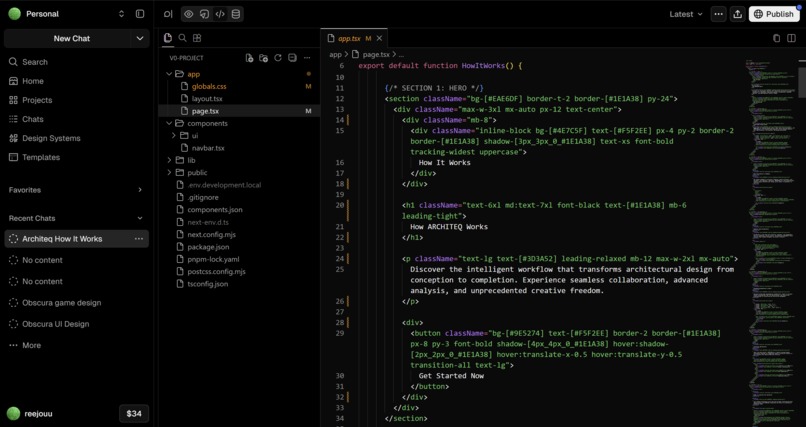Viewport: 806px width, 427px height.
Task: Open the Latest version dropdown
Action: pyautogui.click(x=686, y=14)
